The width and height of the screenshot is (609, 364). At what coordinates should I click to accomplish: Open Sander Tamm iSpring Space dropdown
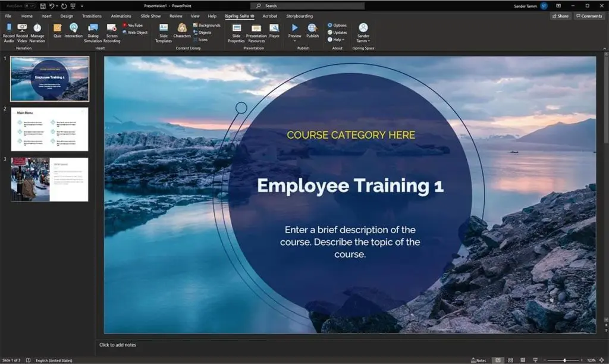(363, 33)
